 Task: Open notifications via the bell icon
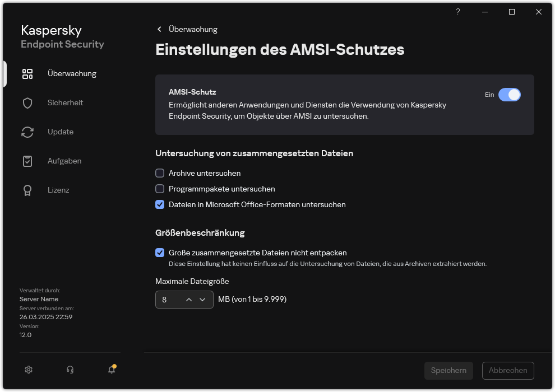pyautogui.click(x=111, y=370)
